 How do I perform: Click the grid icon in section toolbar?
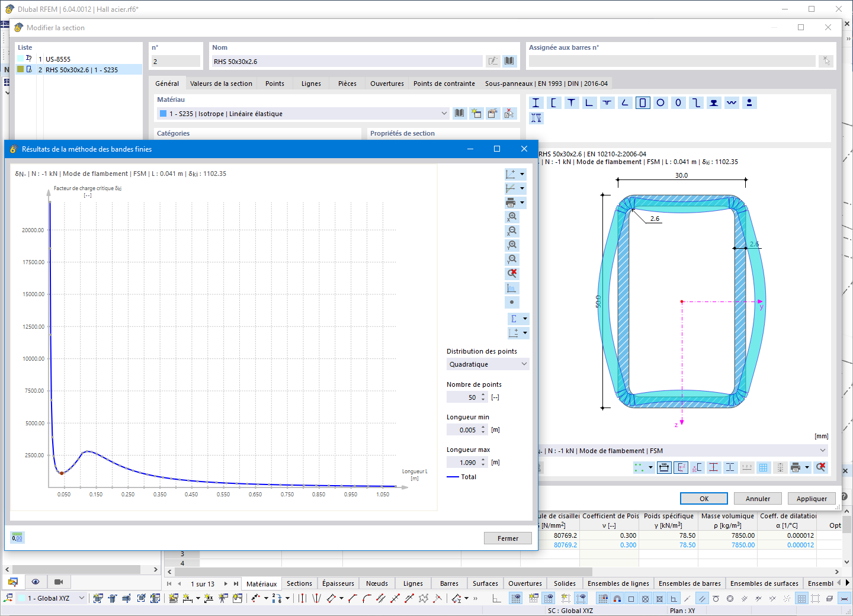pos(764,467)
